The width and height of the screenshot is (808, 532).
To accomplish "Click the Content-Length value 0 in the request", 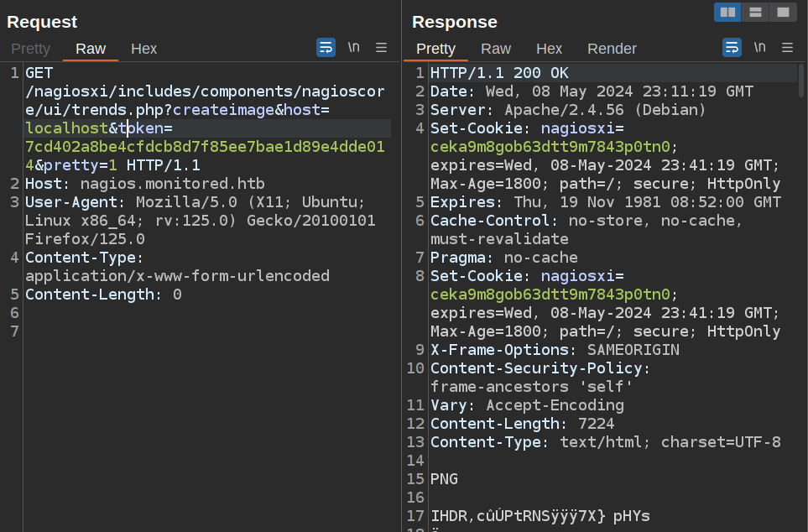I will tap(177, 295).
